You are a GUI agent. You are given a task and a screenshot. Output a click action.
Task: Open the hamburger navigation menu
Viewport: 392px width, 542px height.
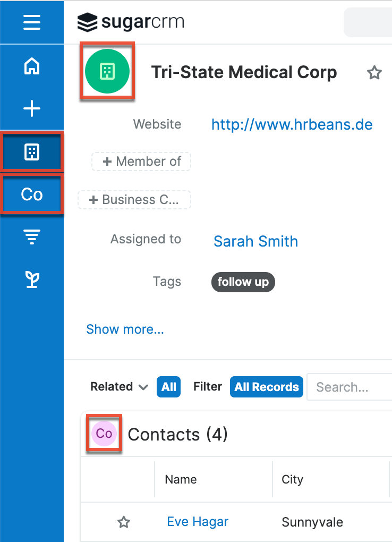tap(32, 22)
